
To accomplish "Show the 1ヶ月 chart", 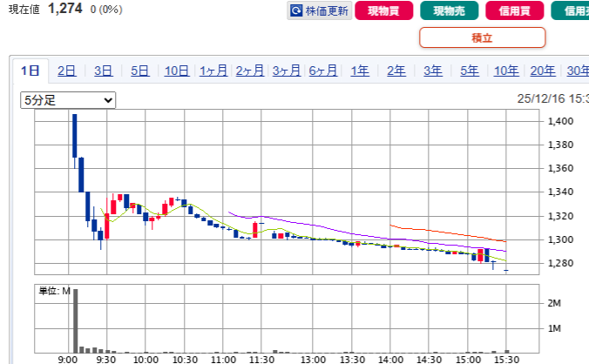I will click(213, 71).
